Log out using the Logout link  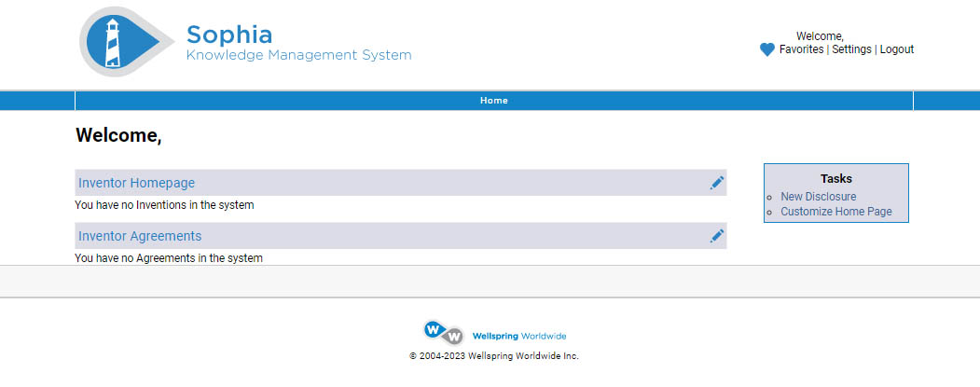pyautogui.click(x=896, y=49)
